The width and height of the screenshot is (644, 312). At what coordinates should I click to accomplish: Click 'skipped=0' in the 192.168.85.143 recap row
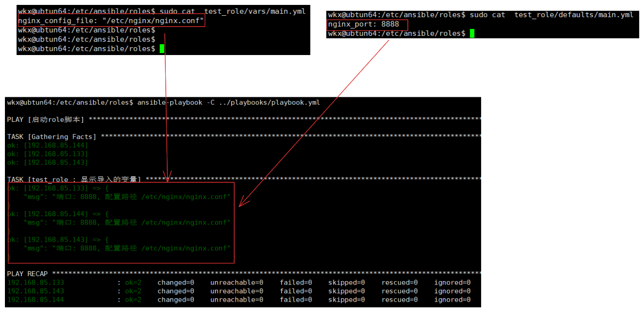[x=347, y=291]
